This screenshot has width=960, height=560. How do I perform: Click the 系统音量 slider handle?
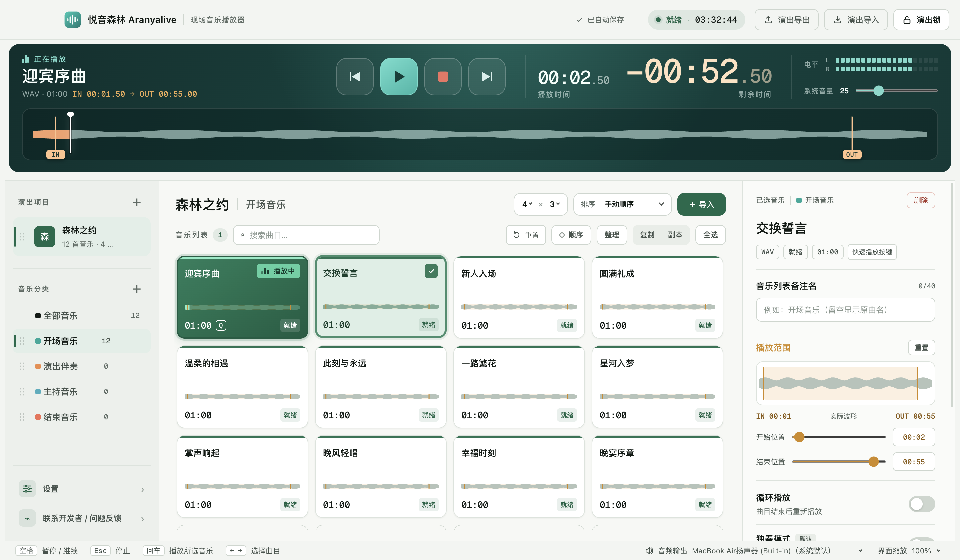(x=878, y=91)
